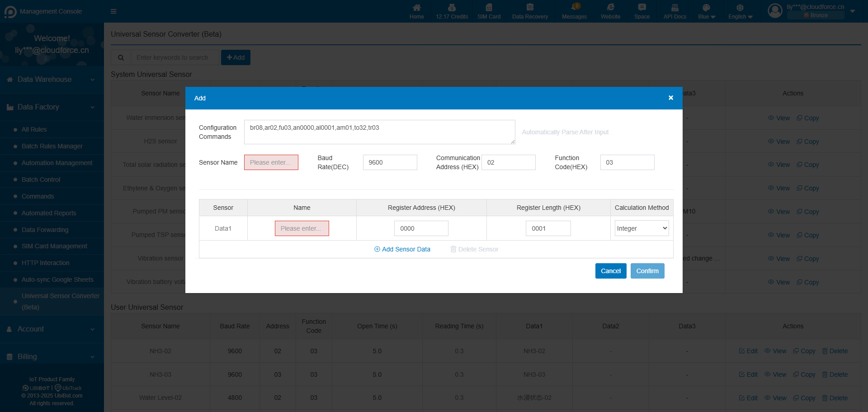868x412 pixels.
Task: Open the Blue theme color dropdown
Action: click(706, 12)
